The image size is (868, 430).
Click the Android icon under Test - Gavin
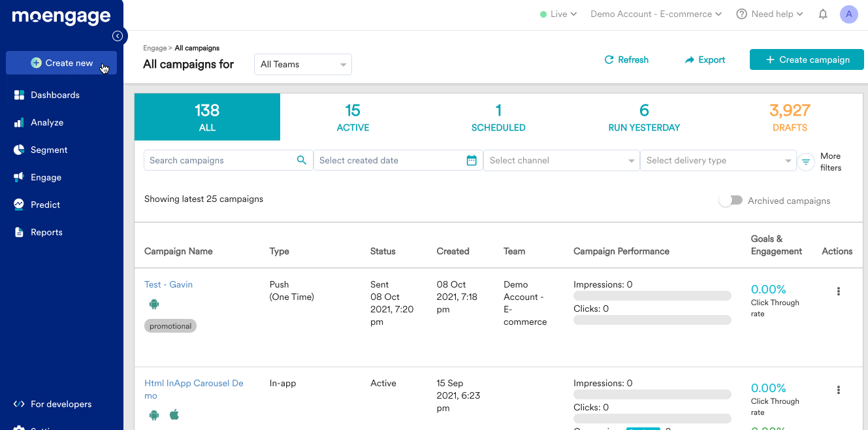pyautogui.click(x=154, y=304)
